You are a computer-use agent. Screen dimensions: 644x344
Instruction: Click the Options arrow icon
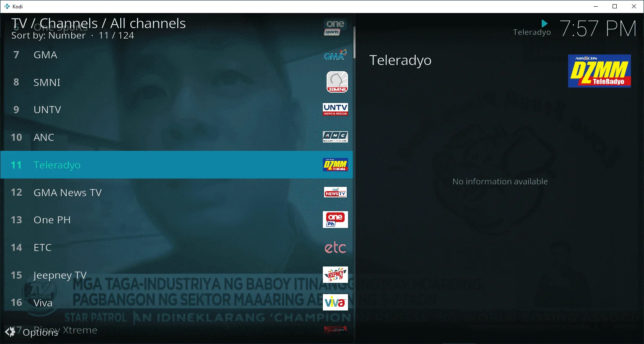[x=10, y=332]
